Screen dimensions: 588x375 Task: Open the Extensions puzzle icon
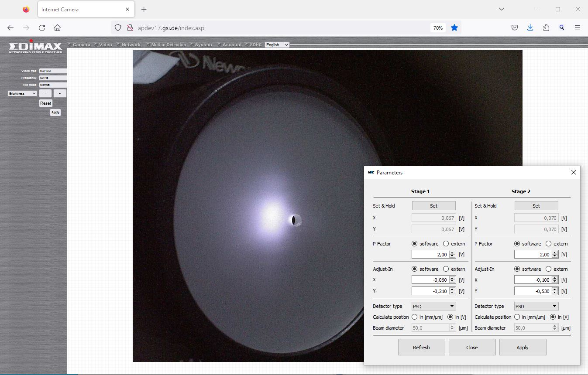pos(546,27)
